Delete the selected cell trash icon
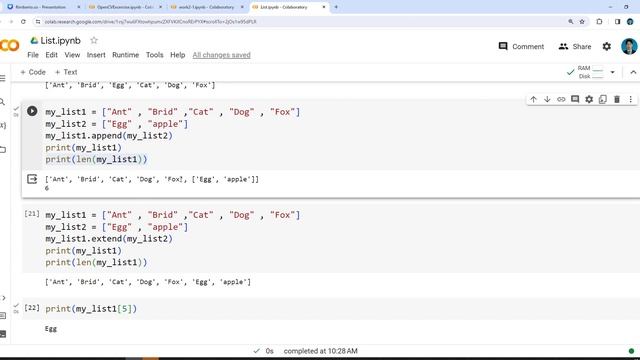The width and height of the screenshot is (640, 360). [x=617, y=99]
